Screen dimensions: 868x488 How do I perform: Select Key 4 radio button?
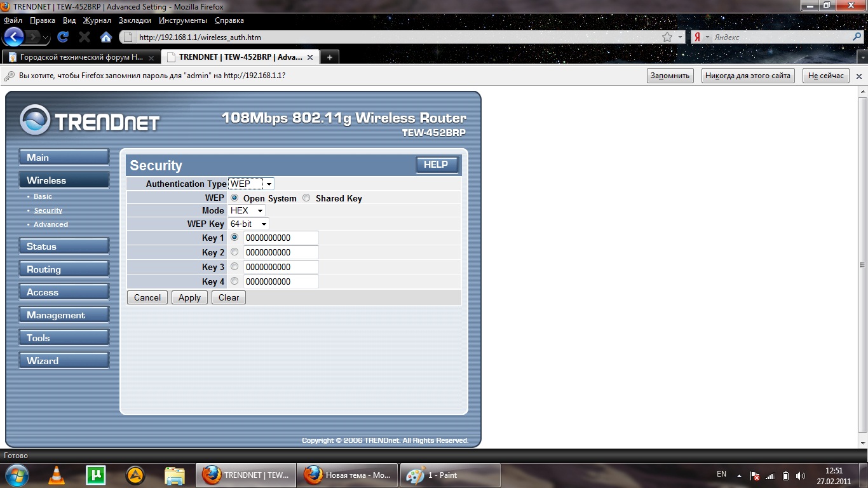click(x=234, y=281)
